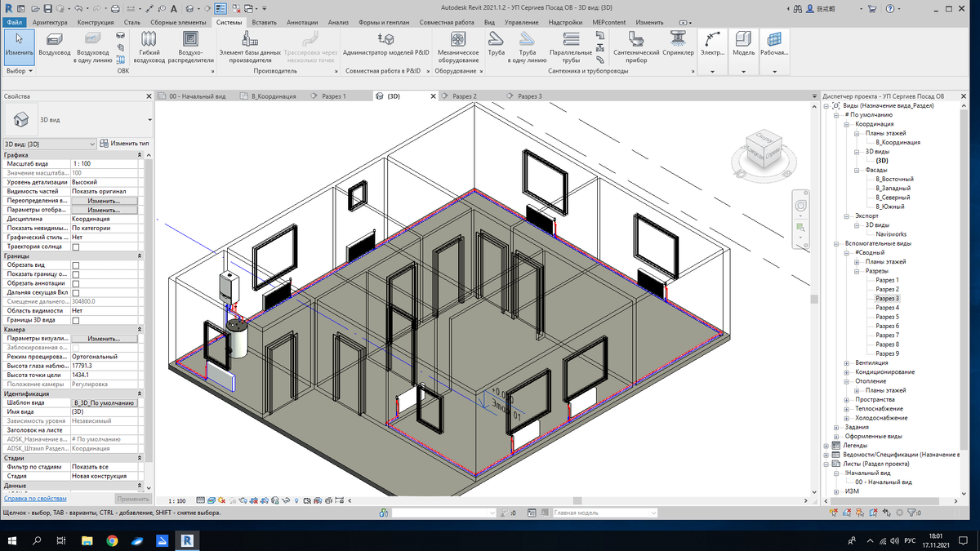This screenshot has height=551, width=980.
Task: Open Revit from the Windows taskbar
Action: click(x=188, y=540)
